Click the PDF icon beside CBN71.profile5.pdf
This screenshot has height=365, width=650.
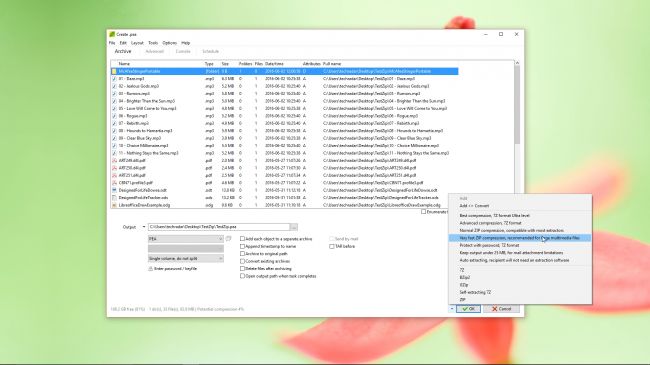coord(114,183)
